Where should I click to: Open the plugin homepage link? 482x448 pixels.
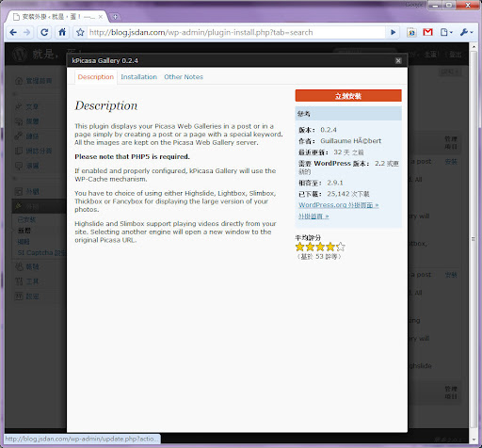pos(313,216)
